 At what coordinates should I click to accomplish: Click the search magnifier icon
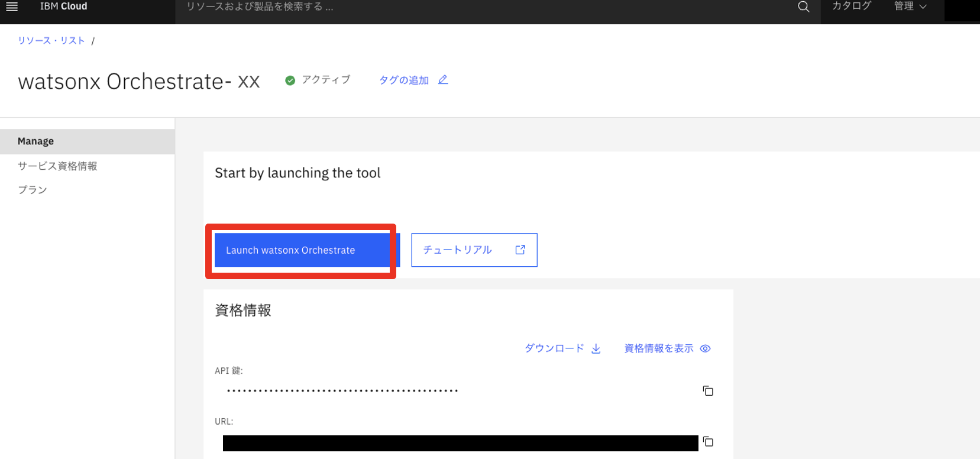(803, 7)
